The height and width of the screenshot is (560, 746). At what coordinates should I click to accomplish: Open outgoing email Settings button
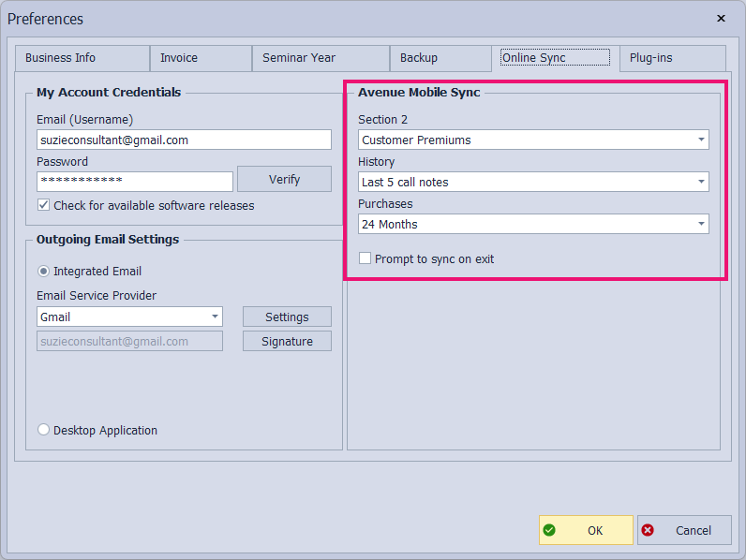(287, 317)
